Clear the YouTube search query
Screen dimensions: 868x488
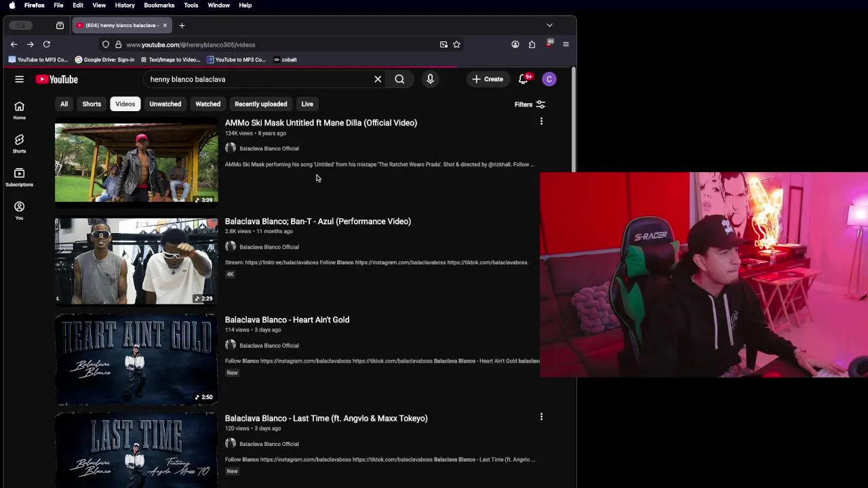378,79
